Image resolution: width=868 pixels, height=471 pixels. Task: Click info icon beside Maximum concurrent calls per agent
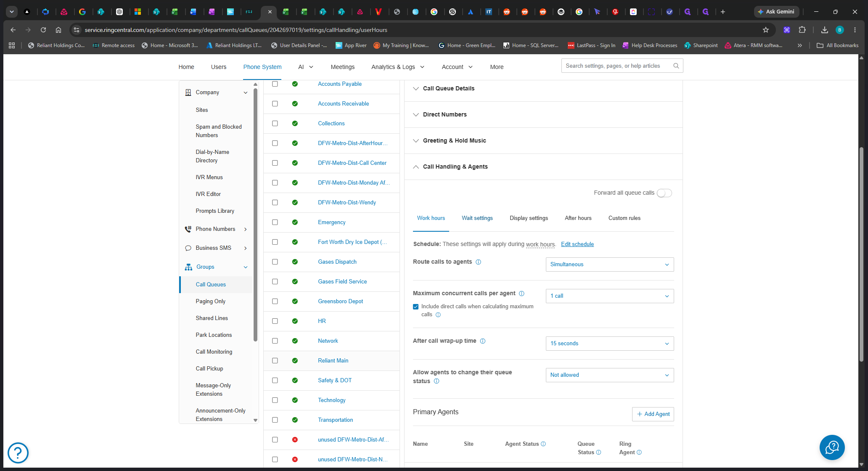coord(521,294)
